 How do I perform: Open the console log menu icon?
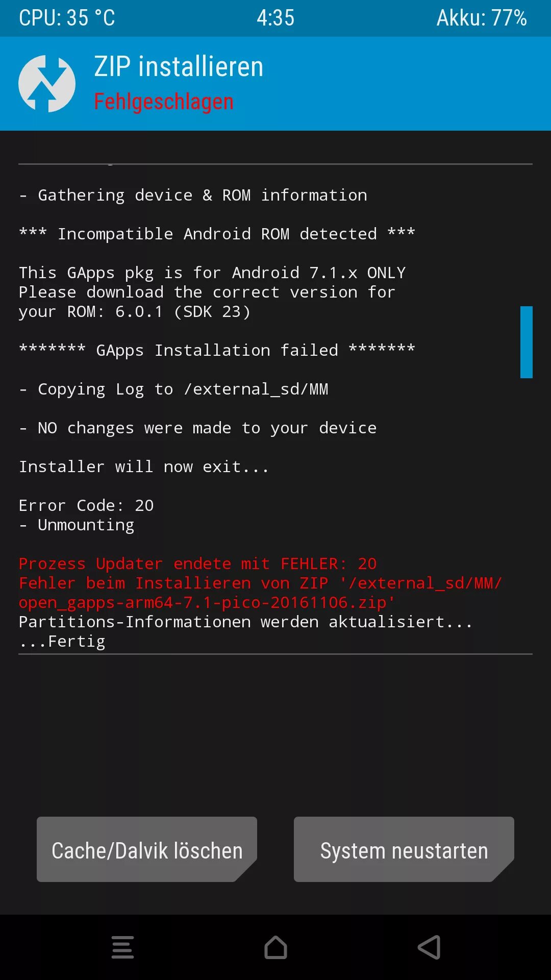click(122, 947)
